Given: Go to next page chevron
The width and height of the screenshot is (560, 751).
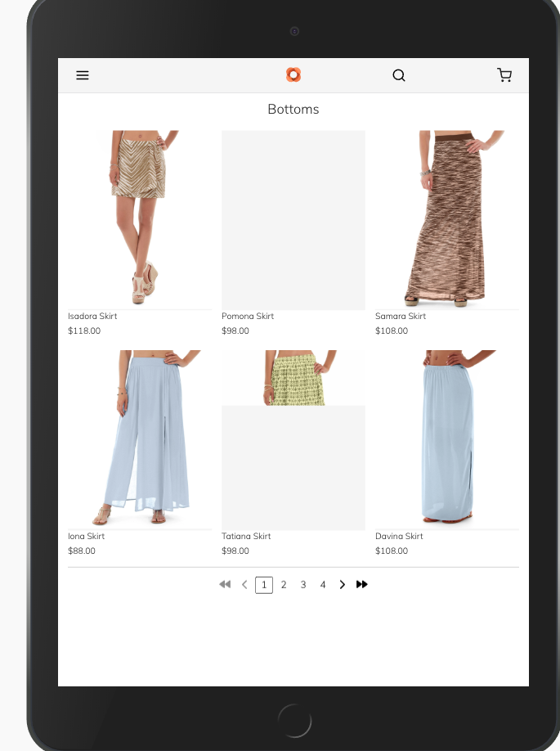Looking at the screenshot, I should (x=343, y=584).
